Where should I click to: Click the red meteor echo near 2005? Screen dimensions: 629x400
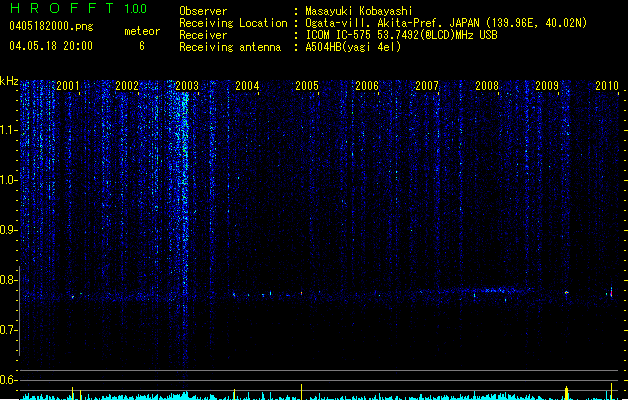(302, 293)
